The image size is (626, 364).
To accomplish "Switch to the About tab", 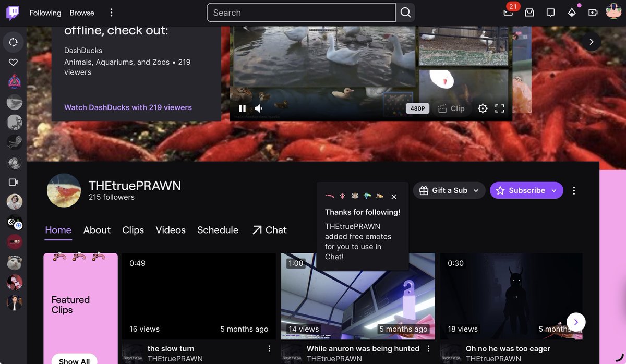I will [x=97, y=230].
